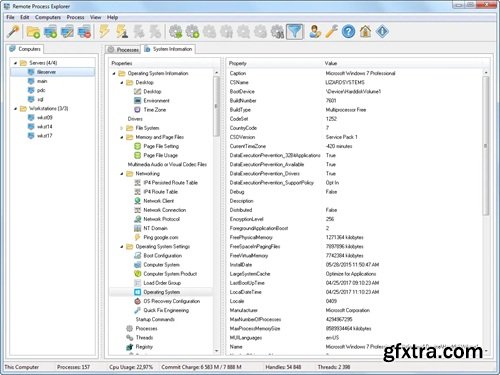Select the System Information tab
The width and height of the screenshot is (500, 375).
tap(168, 49)
